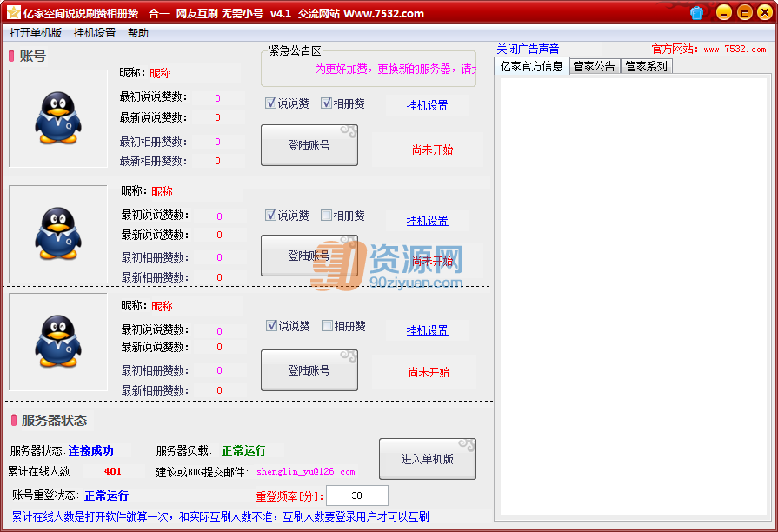The height and width of the screenshot is (532, 778).
Task: Click the 账号 section header
Action: (33, 57)
